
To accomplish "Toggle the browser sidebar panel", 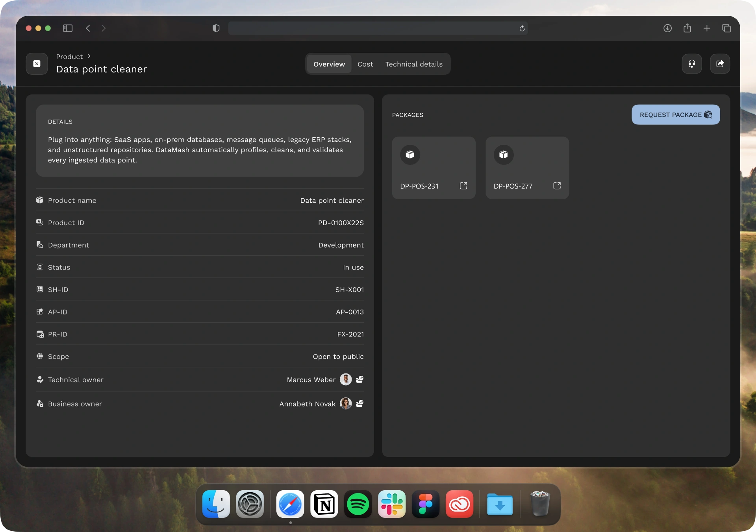I will click(x=68, y=28).
